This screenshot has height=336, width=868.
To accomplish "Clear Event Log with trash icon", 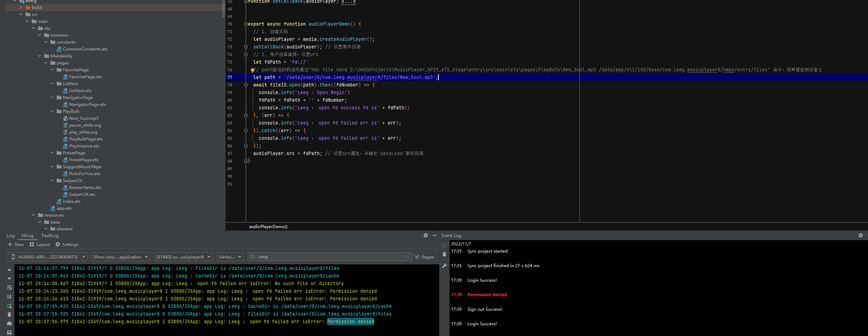I will click(x=444, y=254).
